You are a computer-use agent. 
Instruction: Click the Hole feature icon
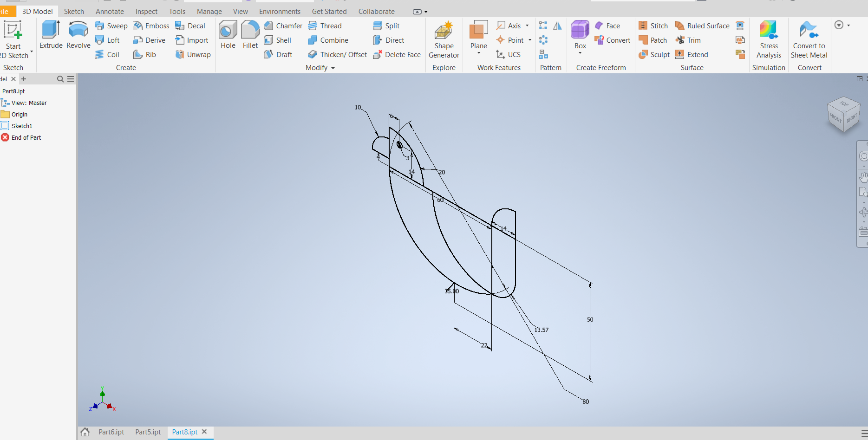coord(228,35)
